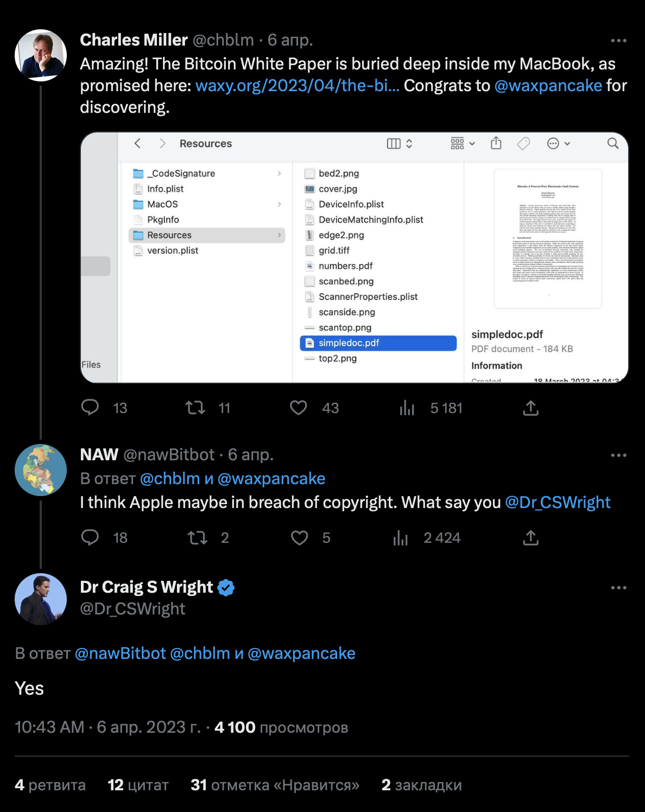Retweet Charles Miller's Bitcoin tweet
Screen dimensions: 645x812
click(195, 408)
